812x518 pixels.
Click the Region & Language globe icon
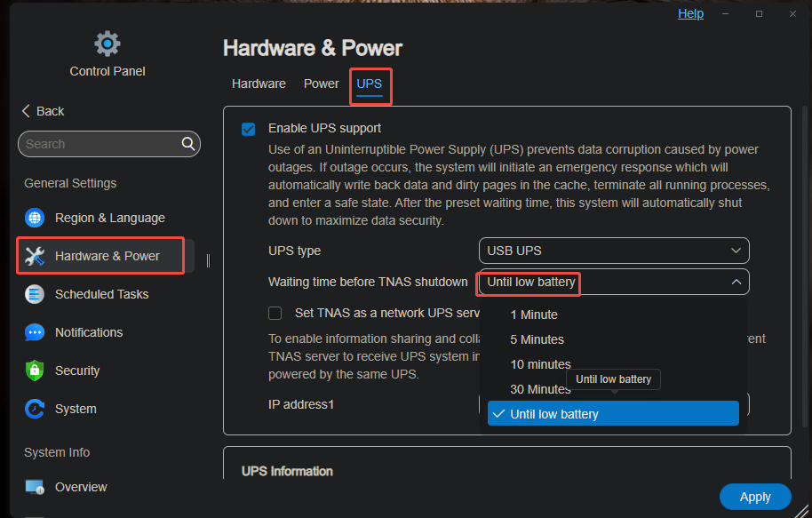(x=35, y=218)
